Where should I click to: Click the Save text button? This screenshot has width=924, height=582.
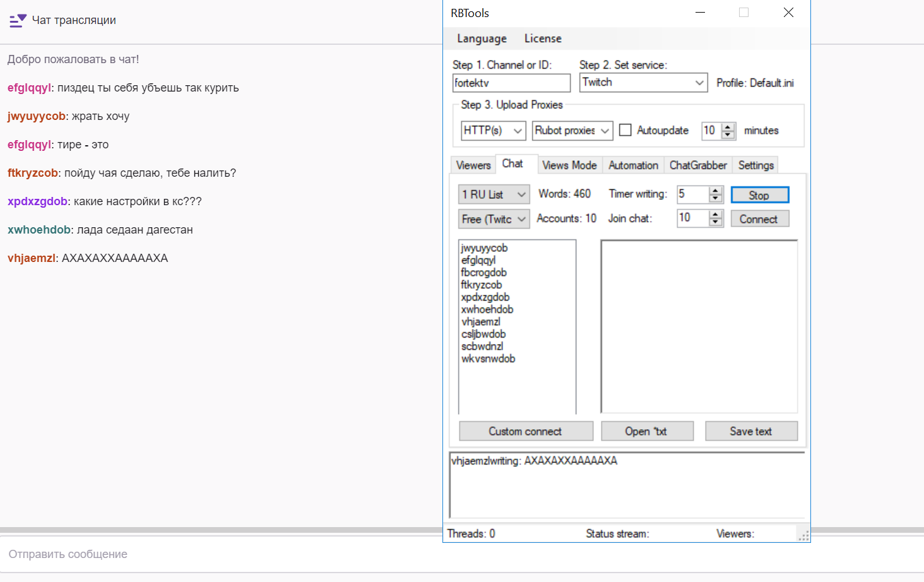750,431
